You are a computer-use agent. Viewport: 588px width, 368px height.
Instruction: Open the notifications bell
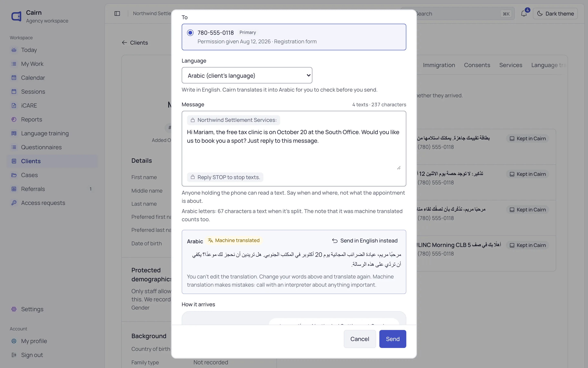524,14
